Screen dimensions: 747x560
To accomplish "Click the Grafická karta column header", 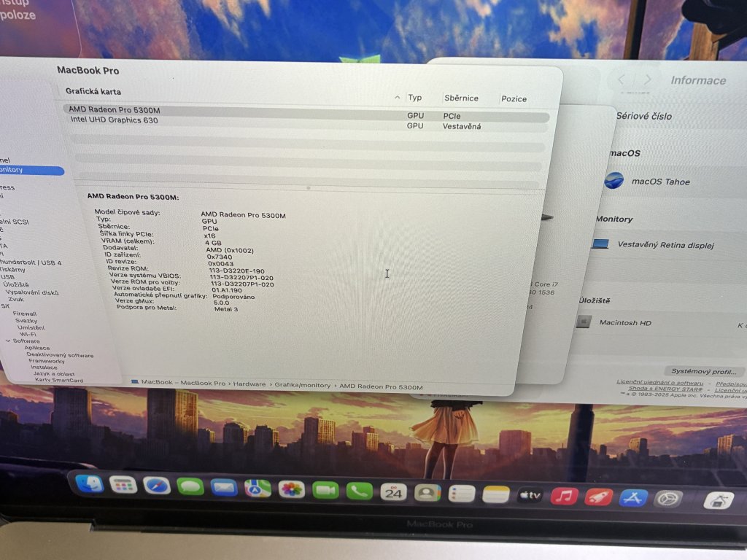I will [93, 91].
